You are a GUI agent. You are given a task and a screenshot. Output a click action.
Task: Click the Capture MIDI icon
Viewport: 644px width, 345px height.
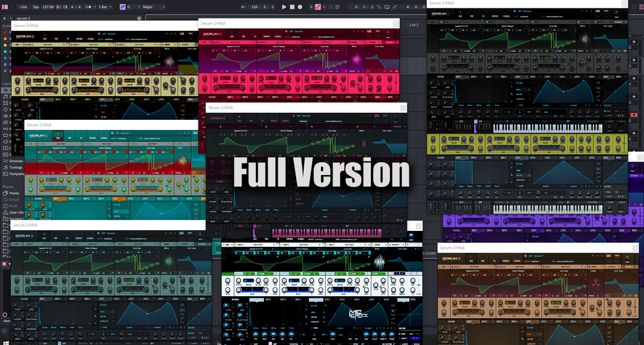331,7
